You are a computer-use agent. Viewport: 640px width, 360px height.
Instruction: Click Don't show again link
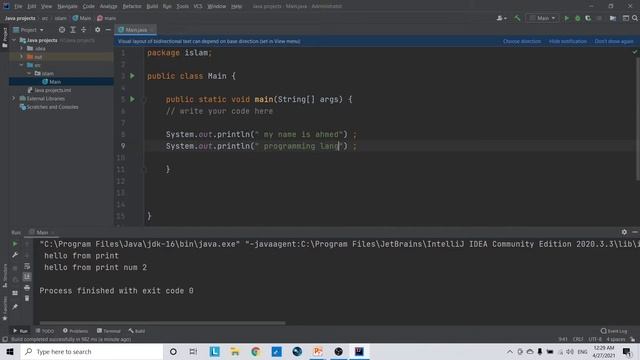614,41
